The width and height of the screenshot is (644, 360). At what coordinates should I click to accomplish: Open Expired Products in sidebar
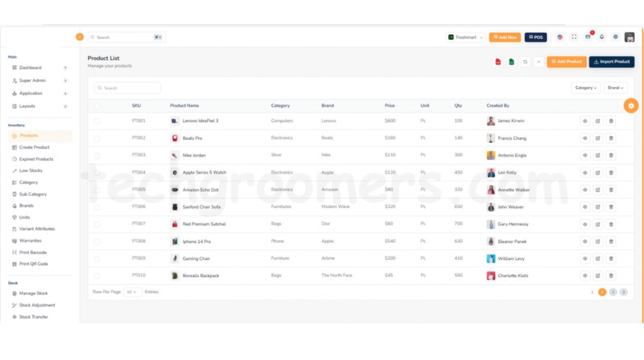[x=36, y=160]
